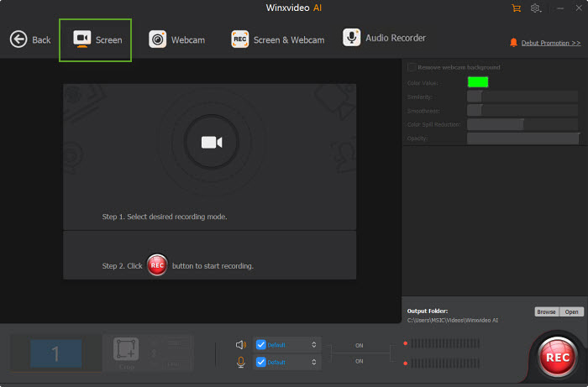Uncheck the microphone Default device checkbox
Viewport: 588px width, 387px height.
pos(261,362)
